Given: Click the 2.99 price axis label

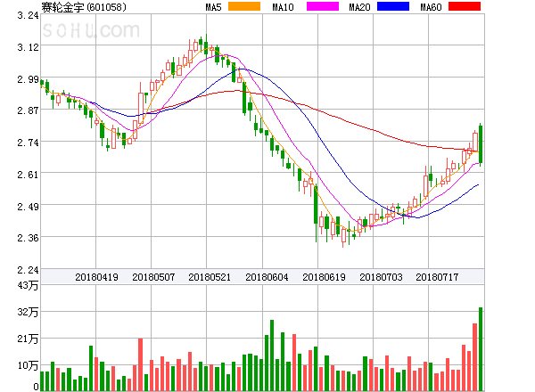Looking at the screenshot, I should 28,79.
